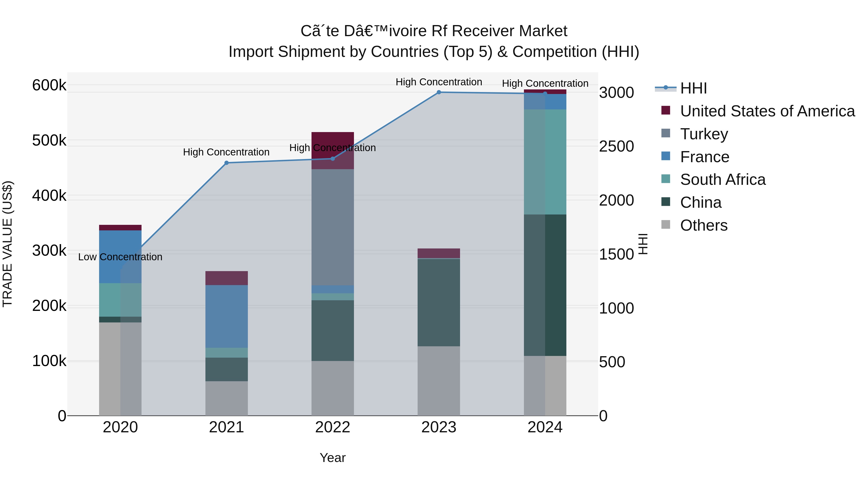Click the 2022 Turkey bar segment
The height and width of the screenshot is (488, 868).
[x=332, y=227]
